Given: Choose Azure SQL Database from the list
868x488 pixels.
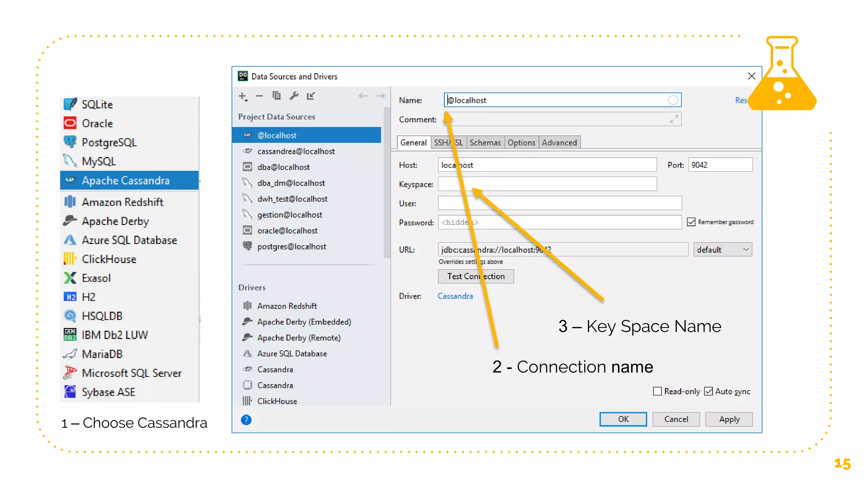Looking at the screenshot, I should coord(130,240).
